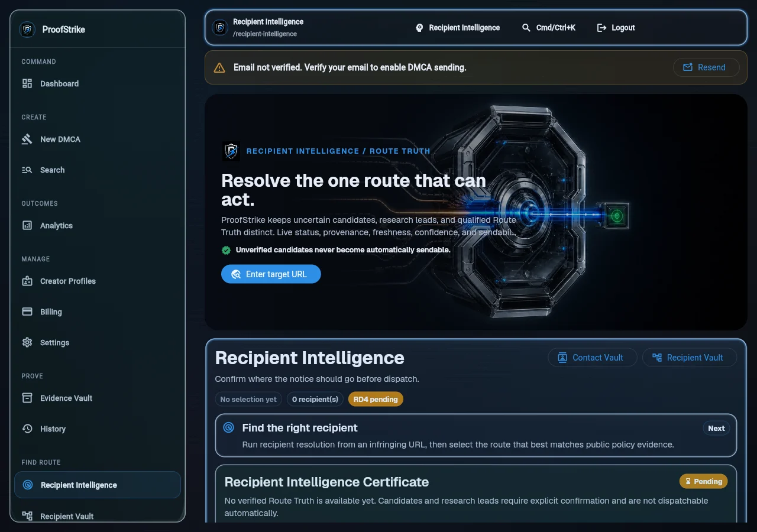Image resolution: width=757 pixels, height=532 pixels.
Task: Click the 'Recipient Intelligence Certificate' heading
Action: 326,482
